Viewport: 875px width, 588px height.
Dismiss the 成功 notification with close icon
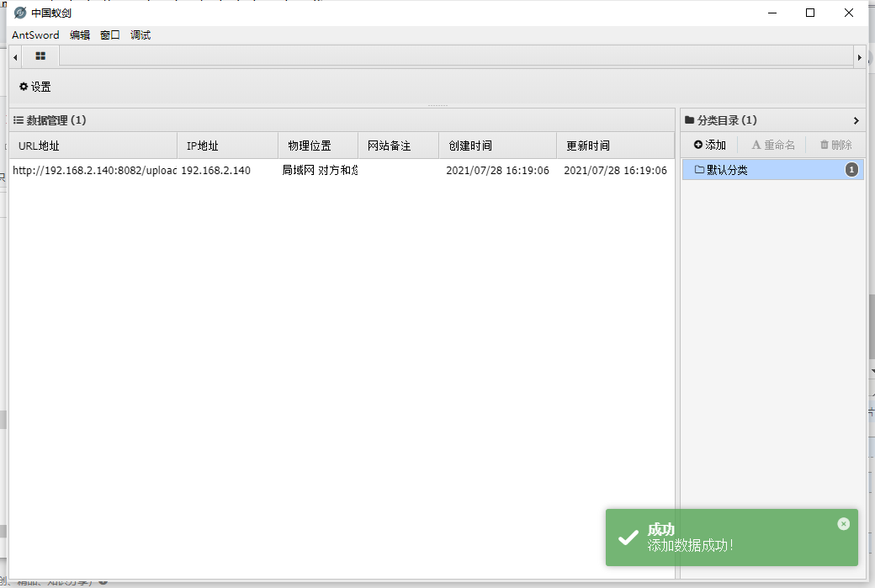[844, 523]
